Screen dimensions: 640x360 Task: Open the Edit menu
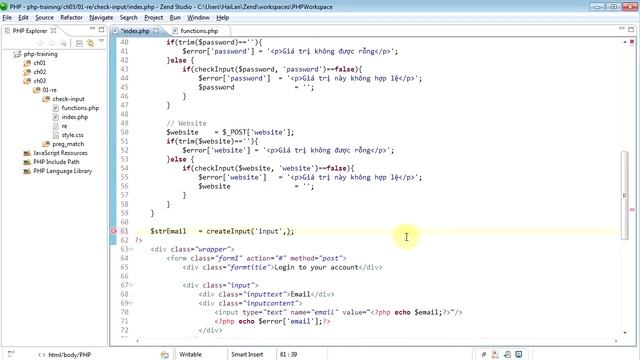pos(23,18)
